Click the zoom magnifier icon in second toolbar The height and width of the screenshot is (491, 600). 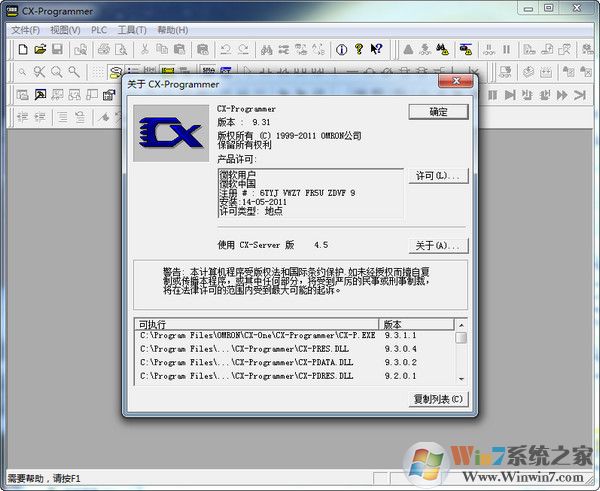click(x=56, y=71)
